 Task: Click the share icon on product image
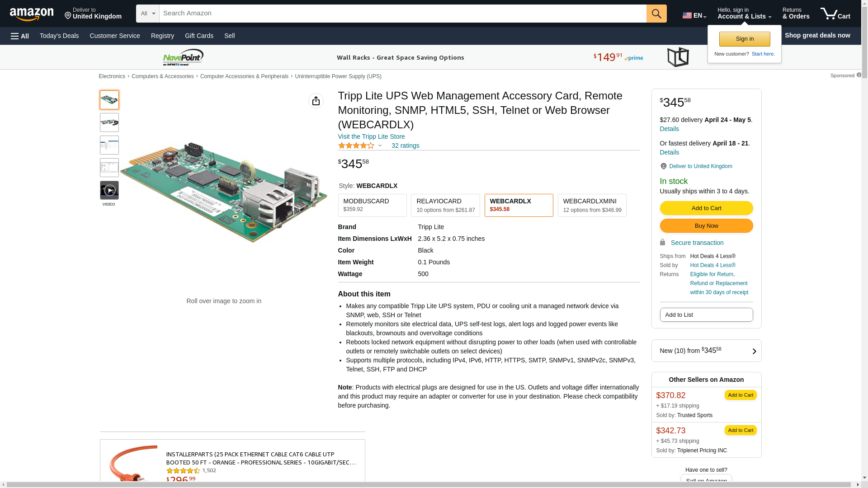point(316,101)
